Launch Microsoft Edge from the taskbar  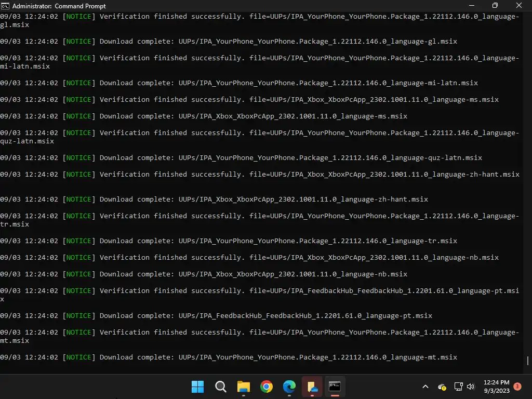point(289,387)
